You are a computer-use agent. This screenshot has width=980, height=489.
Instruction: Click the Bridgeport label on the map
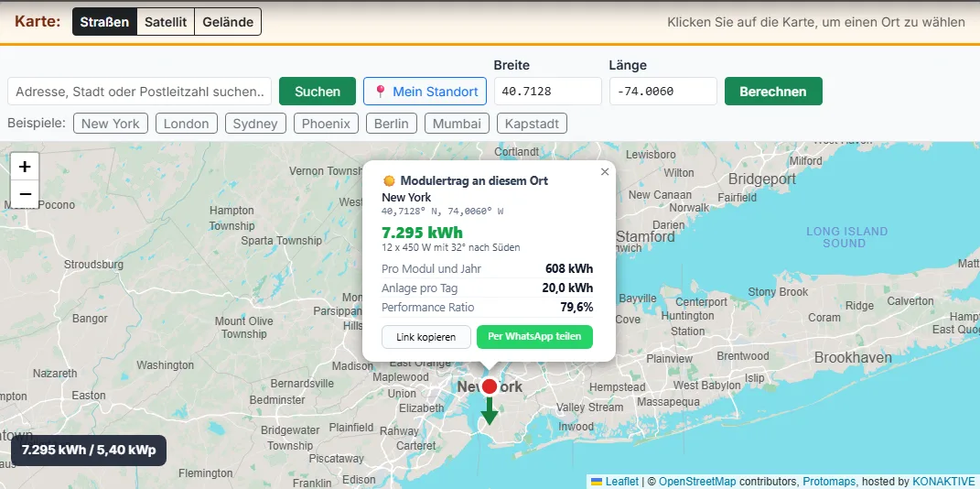pos(762,179)
